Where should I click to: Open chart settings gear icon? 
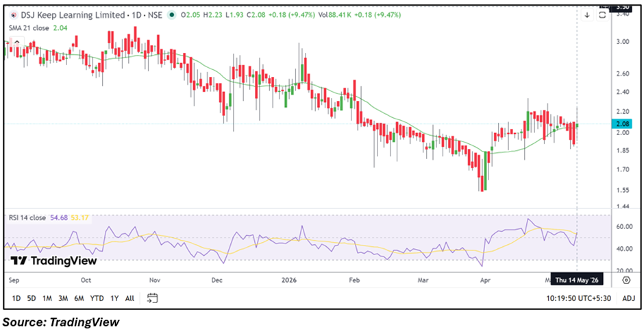point(626,281)
